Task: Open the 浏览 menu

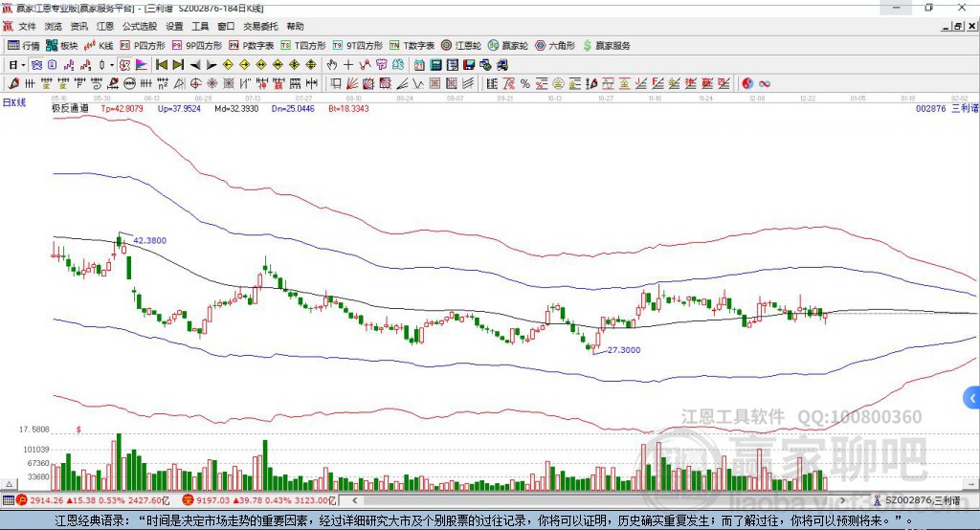Action: click(54, 26)
